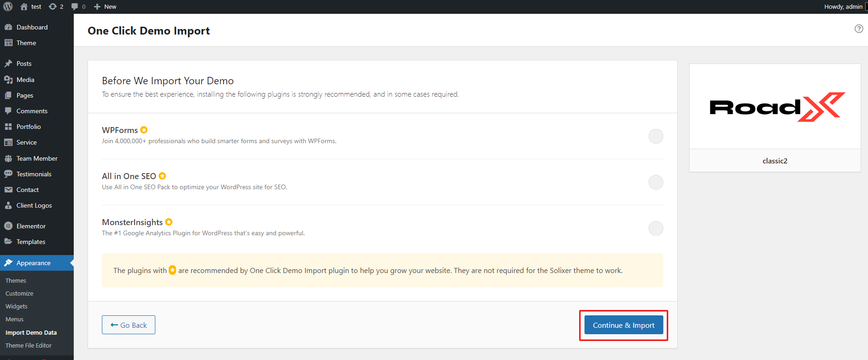Toggle the MonsterInsights plugin selection
Screen dimensions: 868x360
[655, 228]
